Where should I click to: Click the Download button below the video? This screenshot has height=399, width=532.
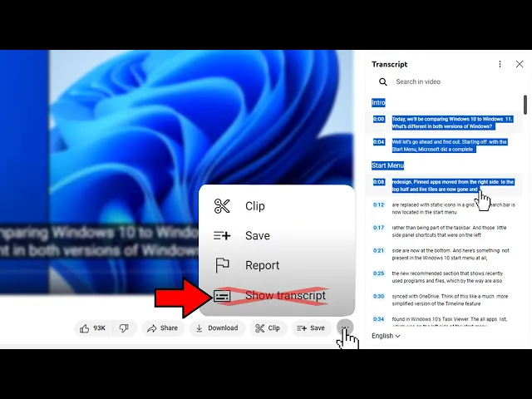(217, 328)
